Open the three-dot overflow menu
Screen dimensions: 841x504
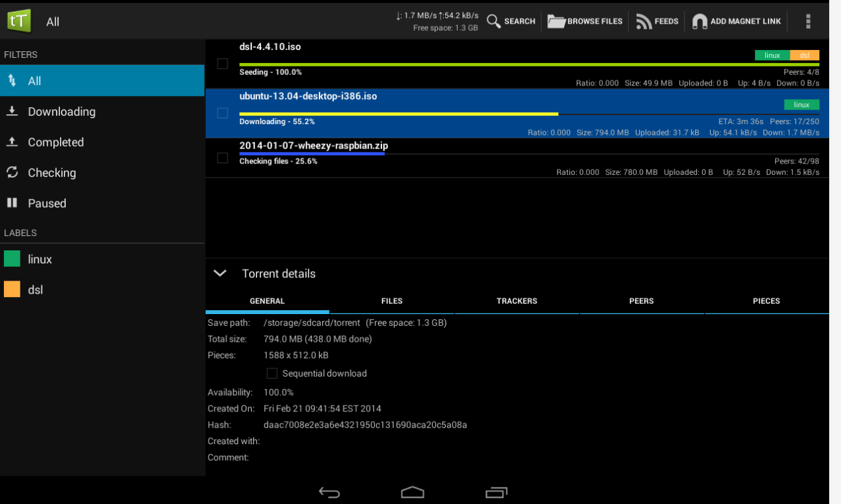(808, 22)
